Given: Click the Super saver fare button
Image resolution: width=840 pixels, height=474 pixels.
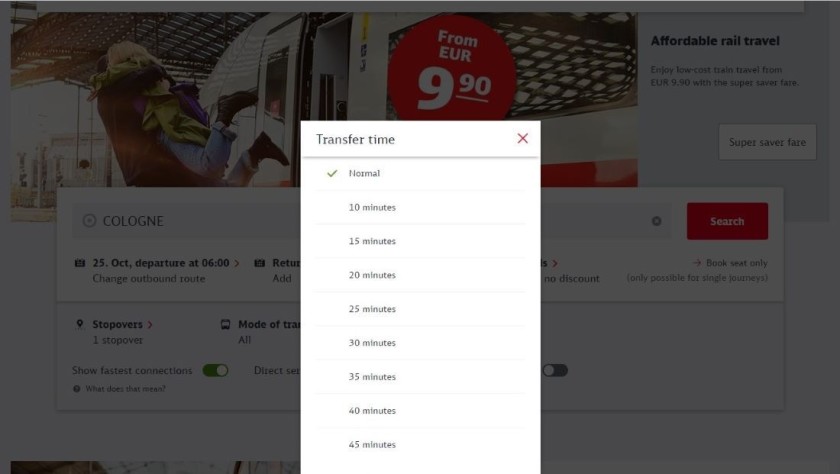Looking at the screenshot, I should point(767,142).
